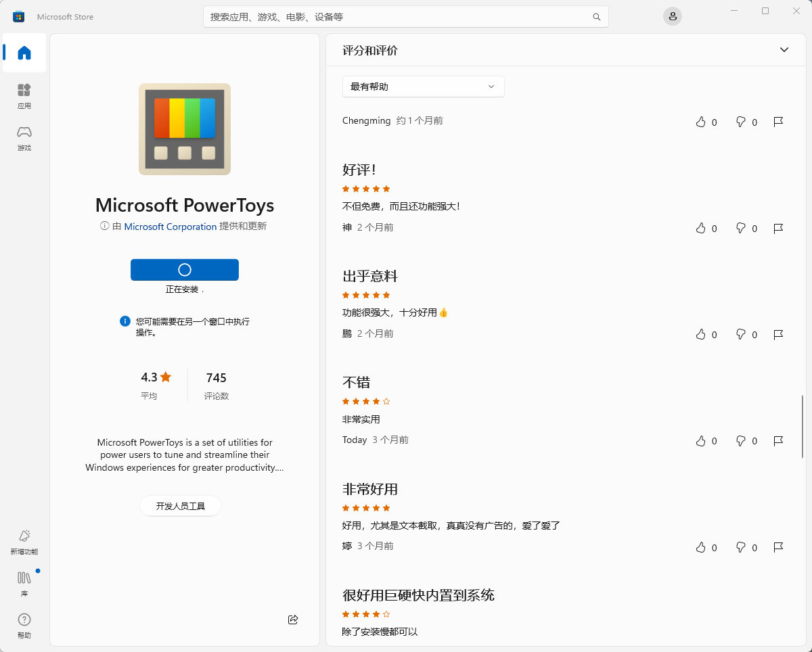Viewport: 812px width, 652px height.
Task: Like the review titled 非常好用
Action: 700,547
